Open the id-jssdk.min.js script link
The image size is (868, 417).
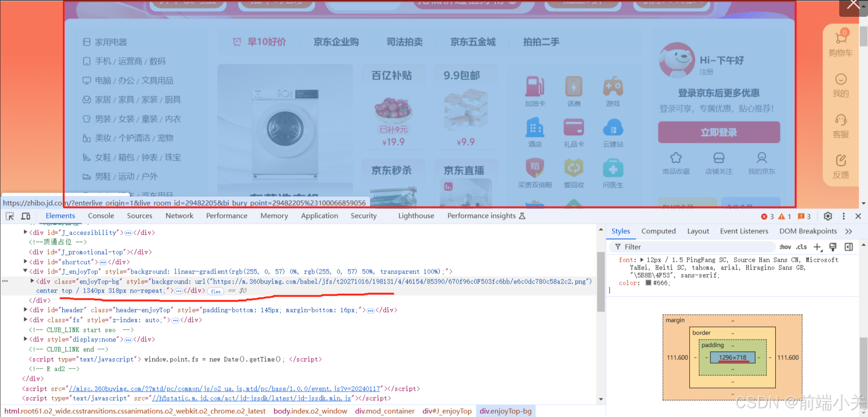point(252,398)
